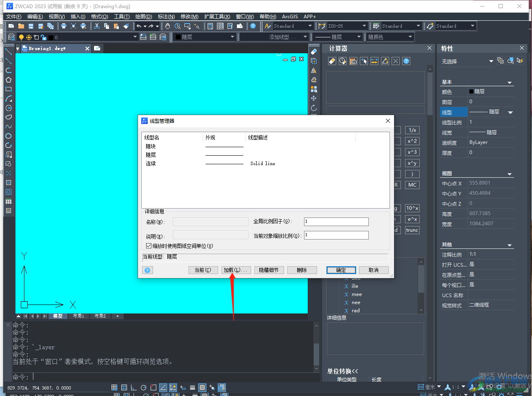Click the Rotate icon in the modify toolbar
Screen dimensions: 532x396
[314, 108]
